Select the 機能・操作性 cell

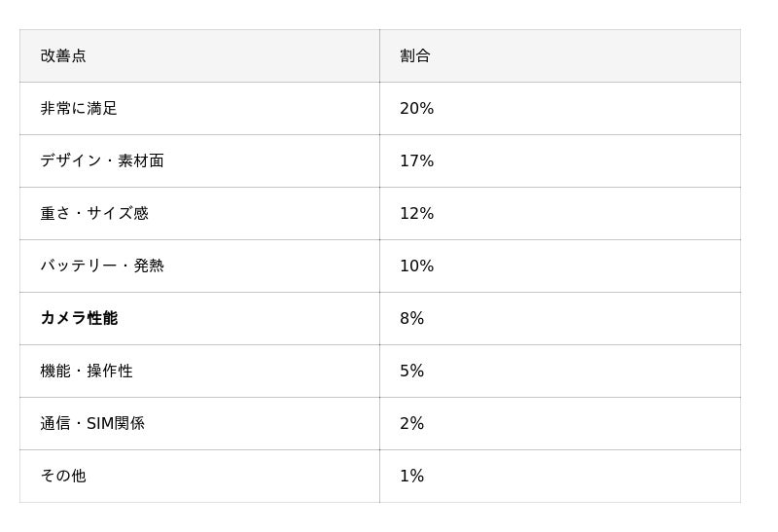(x=87, y=372)
